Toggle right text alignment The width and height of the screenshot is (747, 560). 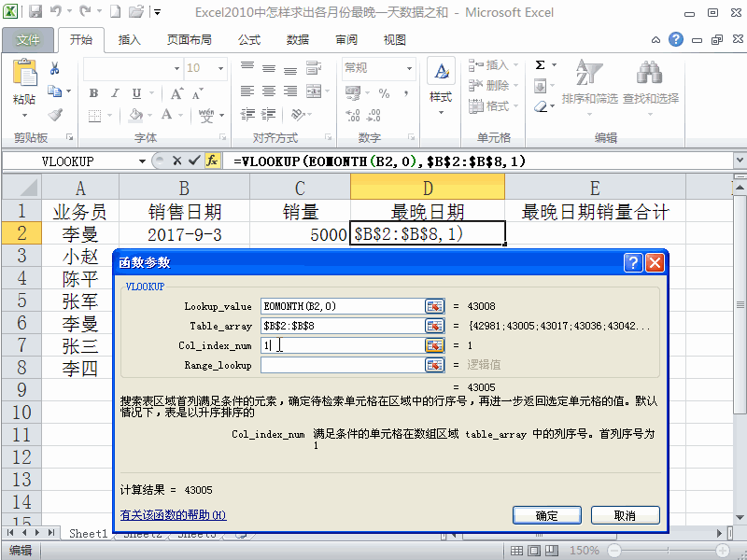point(290,91)
